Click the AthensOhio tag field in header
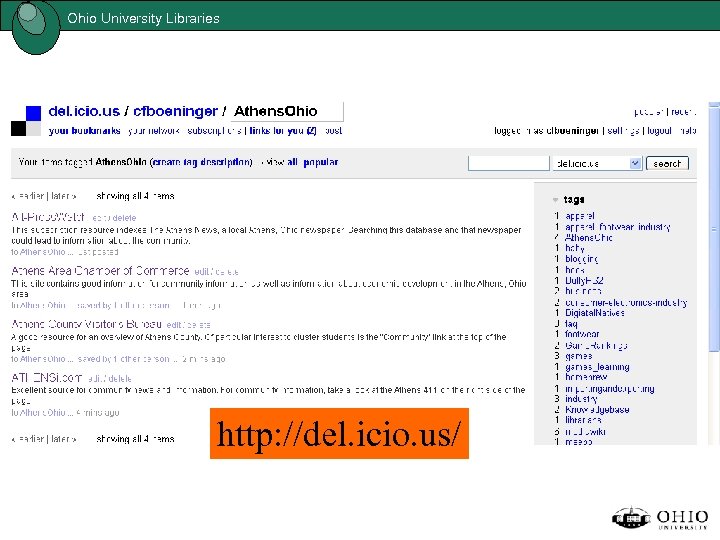 pyautogui.click(x=287, y=111)
